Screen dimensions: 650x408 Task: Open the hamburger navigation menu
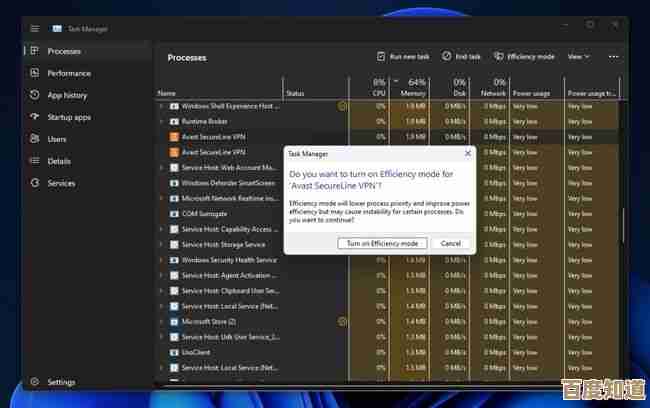tap(35, 28)
